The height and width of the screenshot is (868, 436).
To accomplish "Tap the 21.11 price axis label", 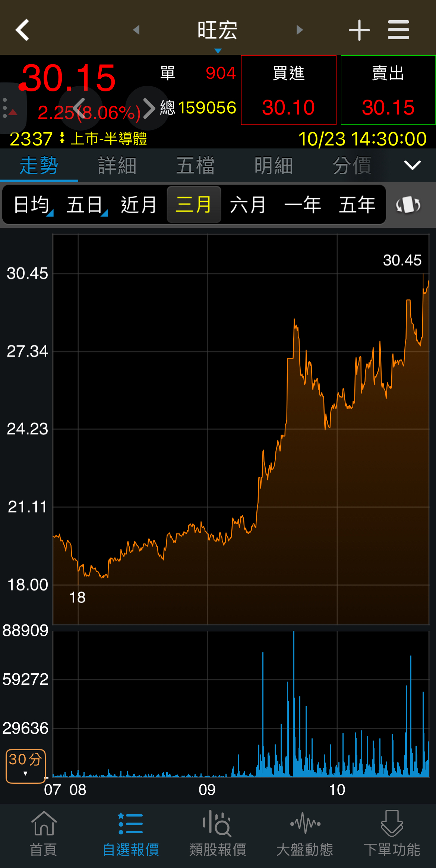I will 27,507.
